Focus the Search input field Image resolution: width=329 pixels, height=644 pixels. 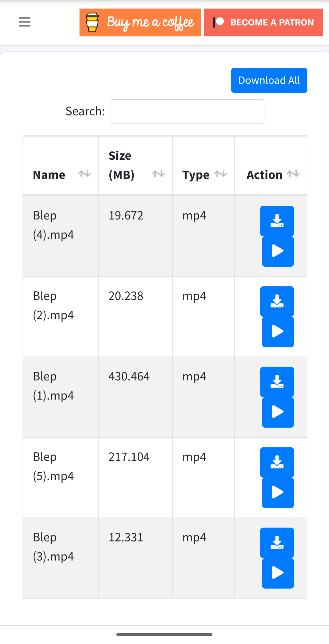187,112
